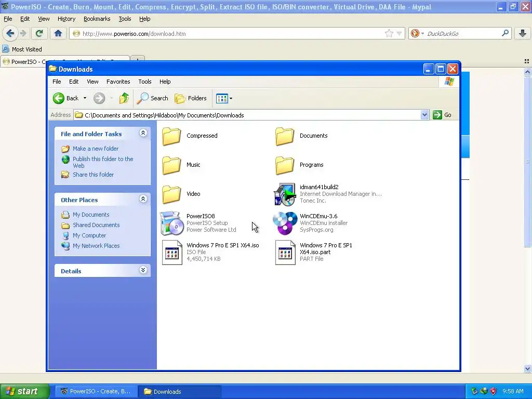Viewport: 532px width, 399px height.
Task: Click the Explorer Forward arrow icon
Action: click(x=99, y=98)
